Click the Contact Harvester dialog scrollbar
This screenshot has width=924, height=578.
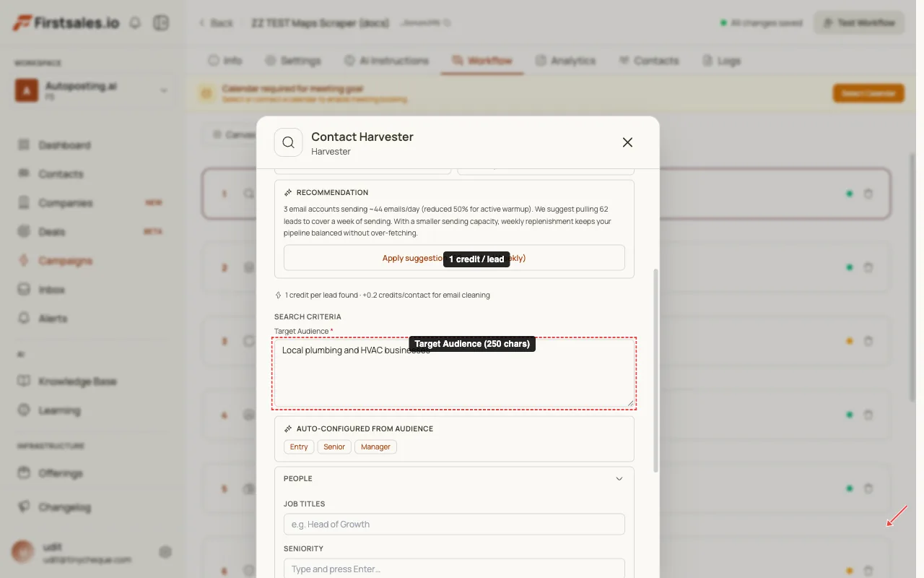click(655, 371)
